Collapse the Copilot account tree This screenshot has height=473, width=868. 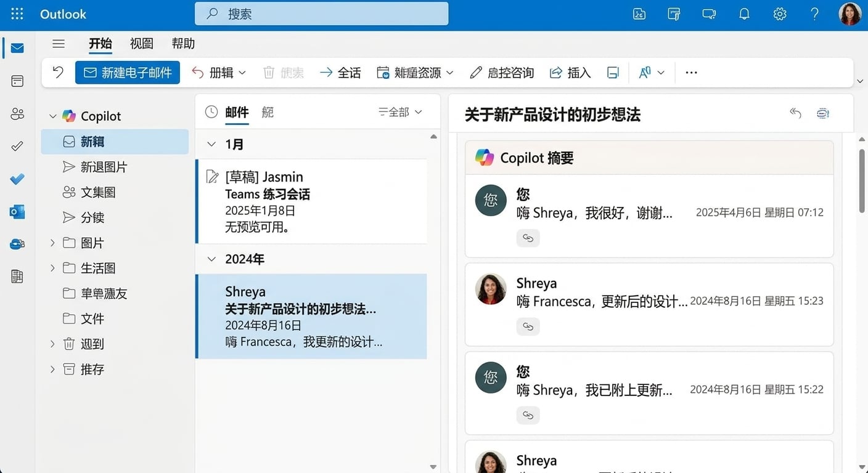52,116
